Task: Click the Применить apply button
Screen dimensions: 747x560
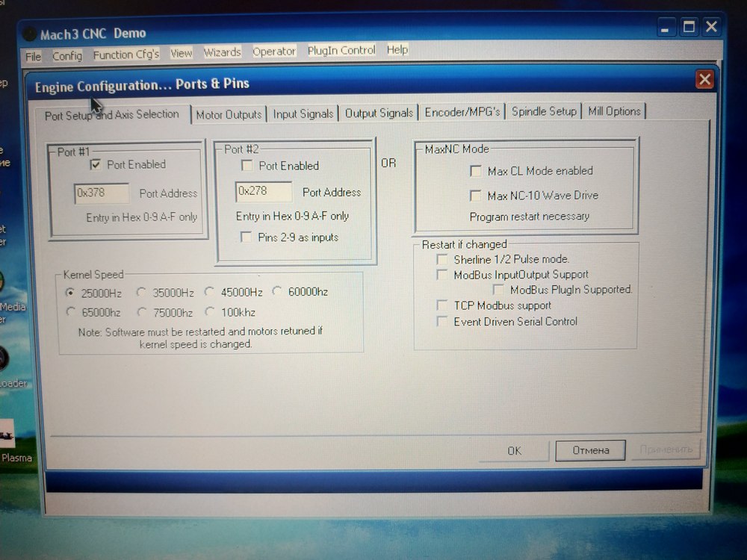Action: click(x=666, y=449)
